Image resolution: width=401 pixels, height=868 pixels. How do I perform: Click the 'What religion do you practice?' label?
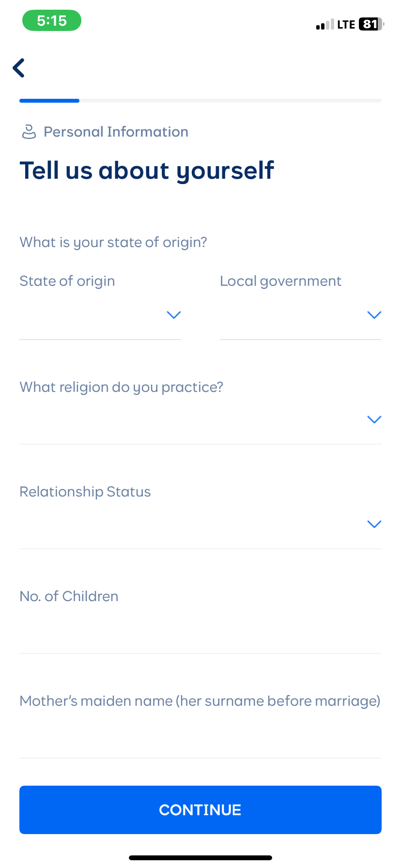point(121,387)
